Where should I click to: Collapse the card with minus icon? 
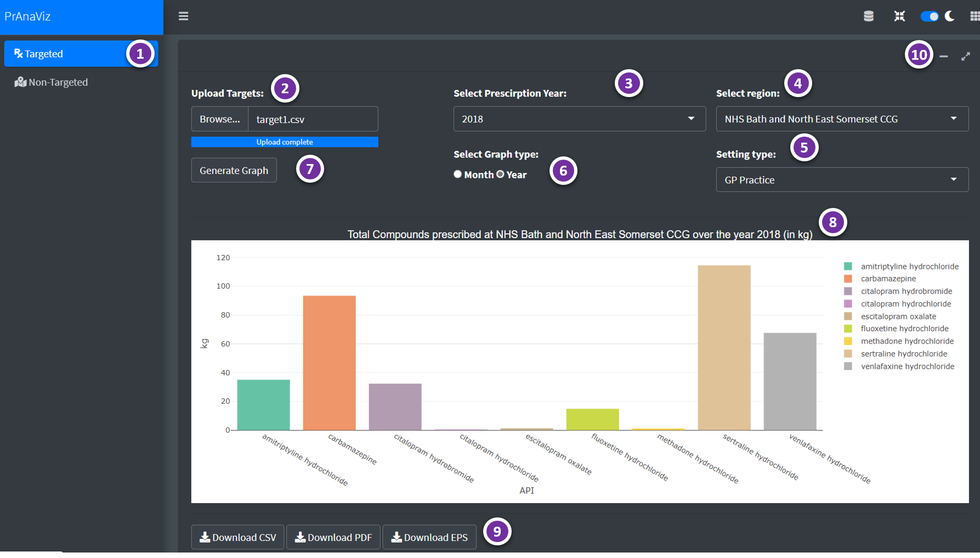click(x=944, y=57)
